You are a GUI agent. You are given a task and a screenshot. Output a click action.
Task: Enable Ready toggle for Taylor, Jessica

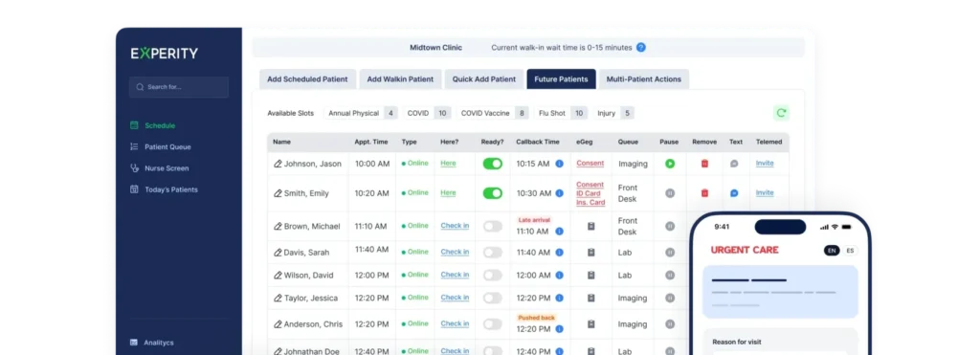(x=493, y=299)
